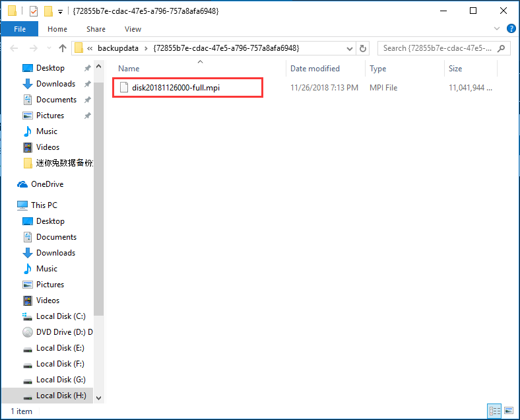Open Local Disk (H:)

tap(61, 396)
